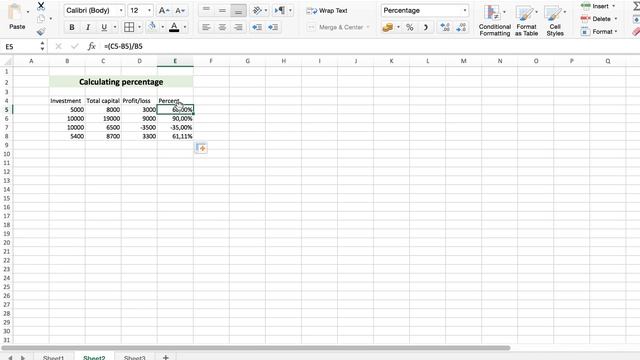Screen dimensions: 640x360
Task: Select column E header
Action: coord(175,61)
